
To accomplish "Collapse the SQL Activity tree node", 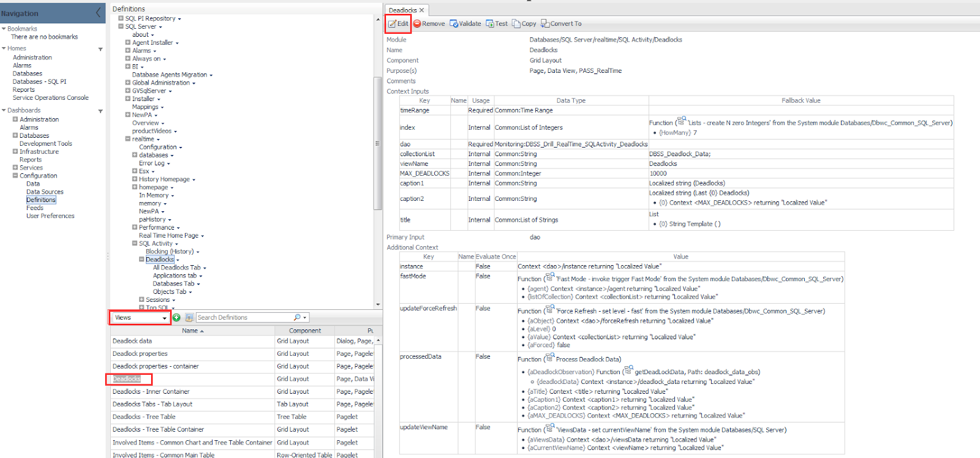I will (x=135, y=243).
